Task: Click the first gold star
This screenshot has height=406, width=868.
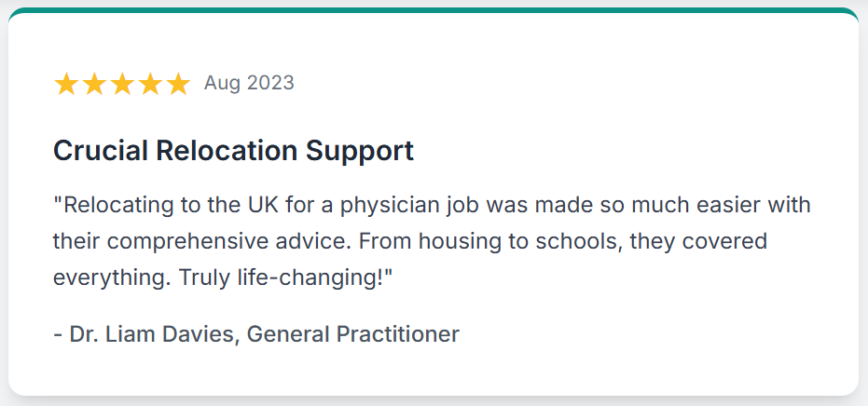Action: click(x=66, y=84)
